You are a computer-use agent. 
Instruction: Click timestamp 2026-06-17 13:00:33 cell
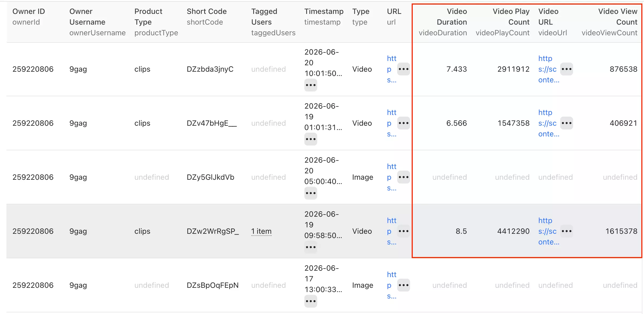tap(323, 279)
